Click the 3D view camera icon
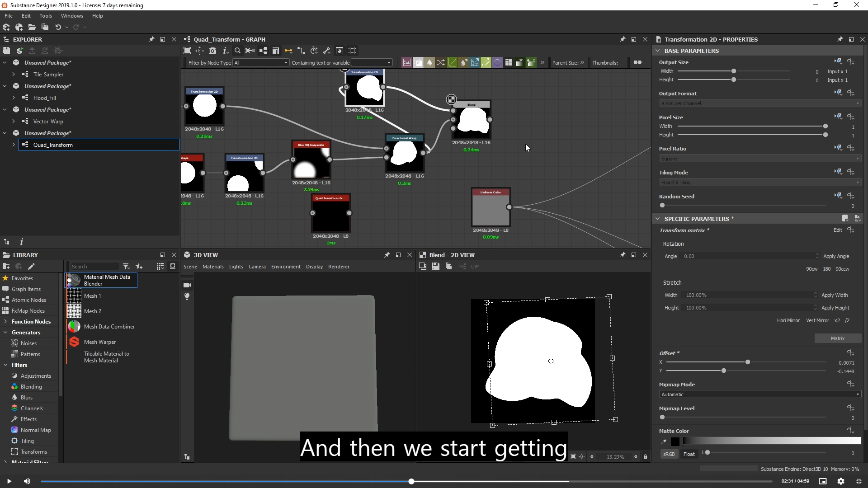Image resolution: width=868 pixels, height=488 pixels. point(187,285)
